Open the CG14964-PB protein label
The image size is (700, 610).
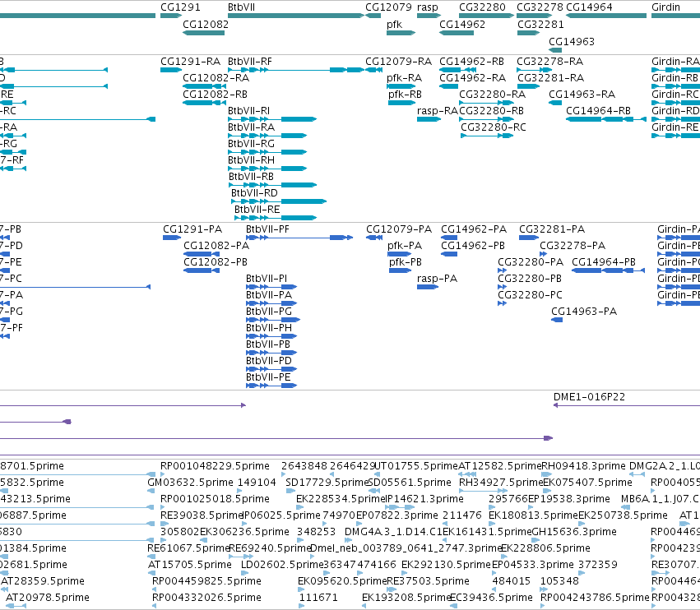pos(604,262)
